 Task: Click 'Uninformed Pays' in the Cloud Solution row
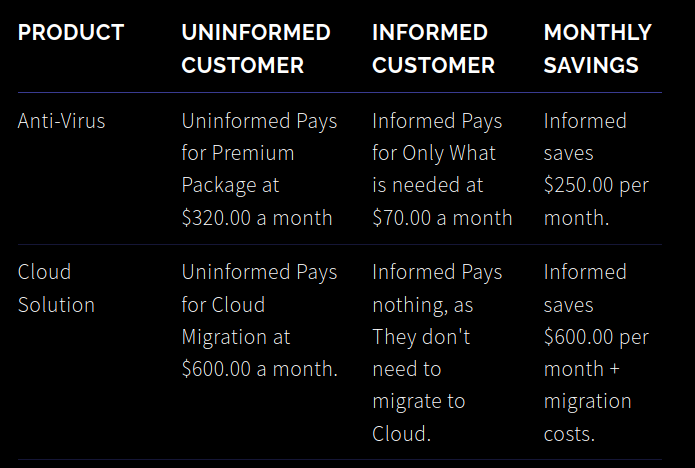click(x=259, y=272)
